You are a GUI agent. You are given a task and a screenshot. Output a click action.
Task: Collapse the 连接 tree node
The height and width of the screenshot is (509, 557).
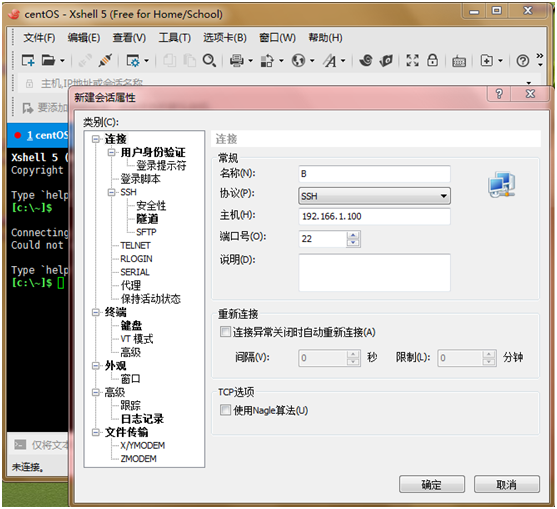click(96, 139)
